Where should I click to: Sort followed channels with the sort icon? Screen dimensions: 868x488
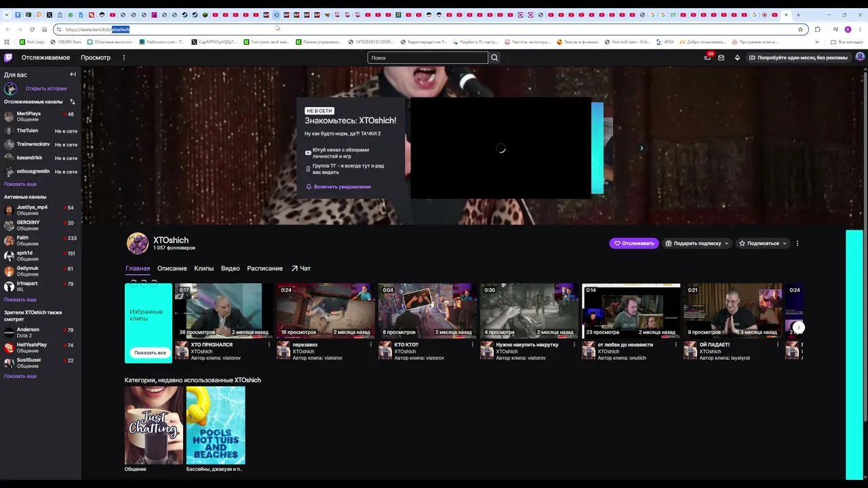[73, 102]
